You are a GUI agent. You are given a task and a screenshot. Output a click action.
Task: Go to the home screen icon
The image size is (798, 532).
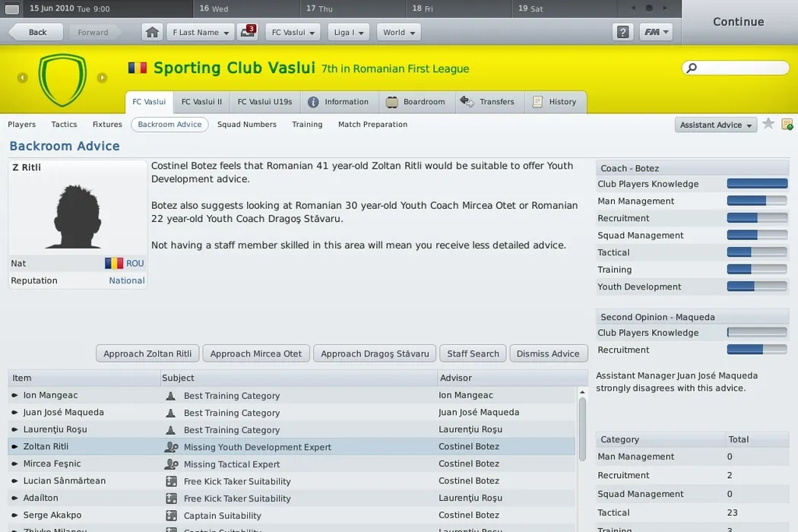tap(153, 33)
